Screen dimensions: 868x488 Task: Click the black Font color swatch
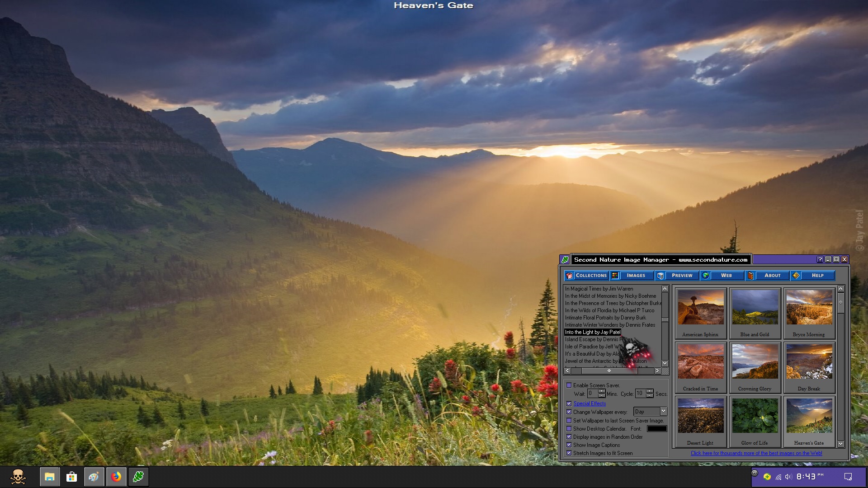coord(656,429)
